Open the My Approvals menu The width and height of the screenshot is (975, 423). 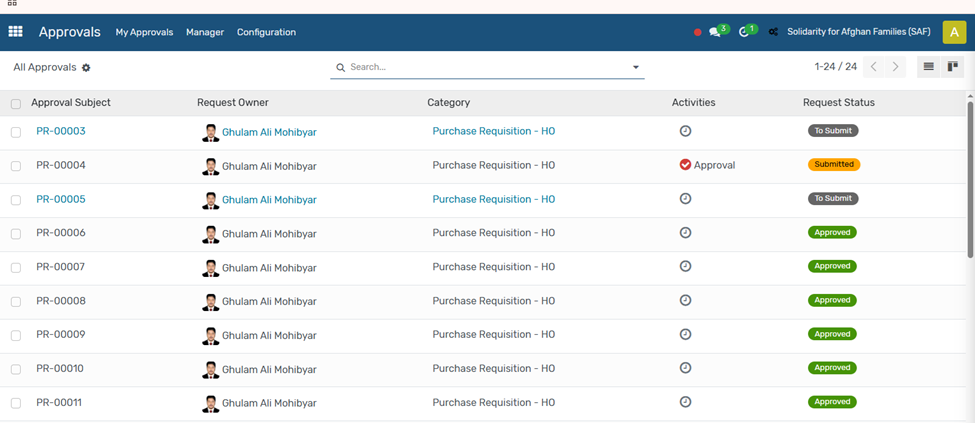coord(144,32)
